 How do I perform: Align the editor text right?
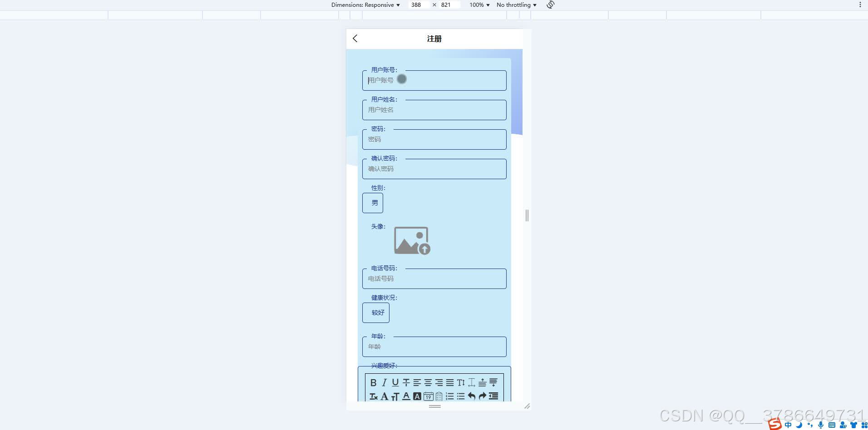tap(439, 383)
